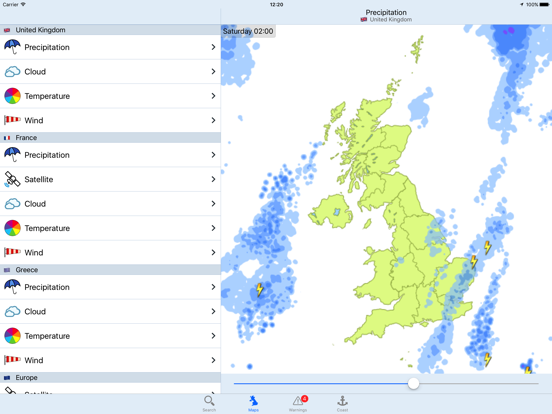The width and height of the screenshot is (552, 414).
Task: Click the Saturday 02:00 time label
Action: pyautogui.click(x=248, y=31)
